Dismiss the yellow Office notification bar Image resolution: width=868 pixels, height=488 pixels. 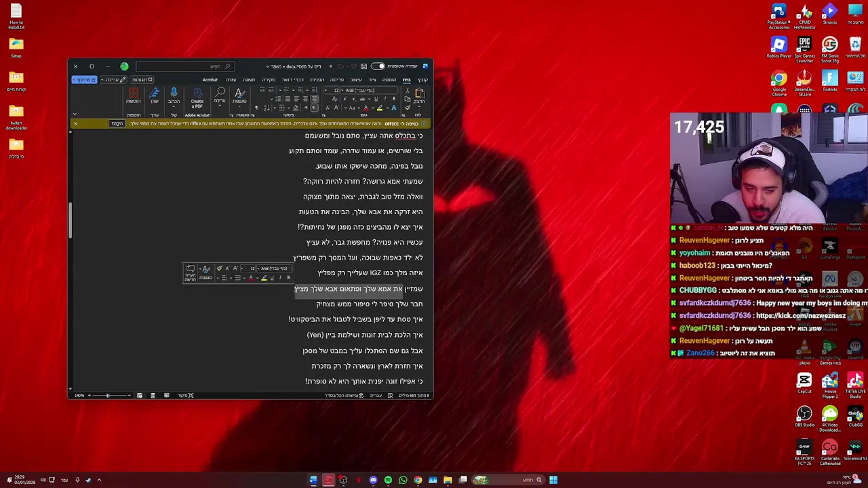(x=75, y=123)
